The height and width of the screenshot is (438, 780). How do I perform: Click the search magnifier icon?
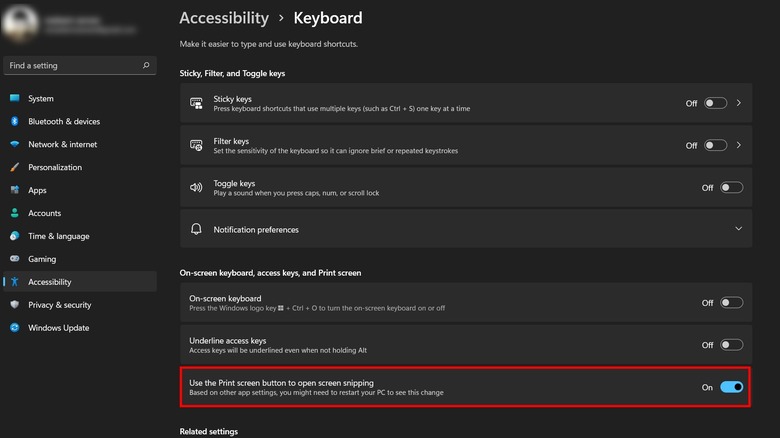(x=146, y=66)
